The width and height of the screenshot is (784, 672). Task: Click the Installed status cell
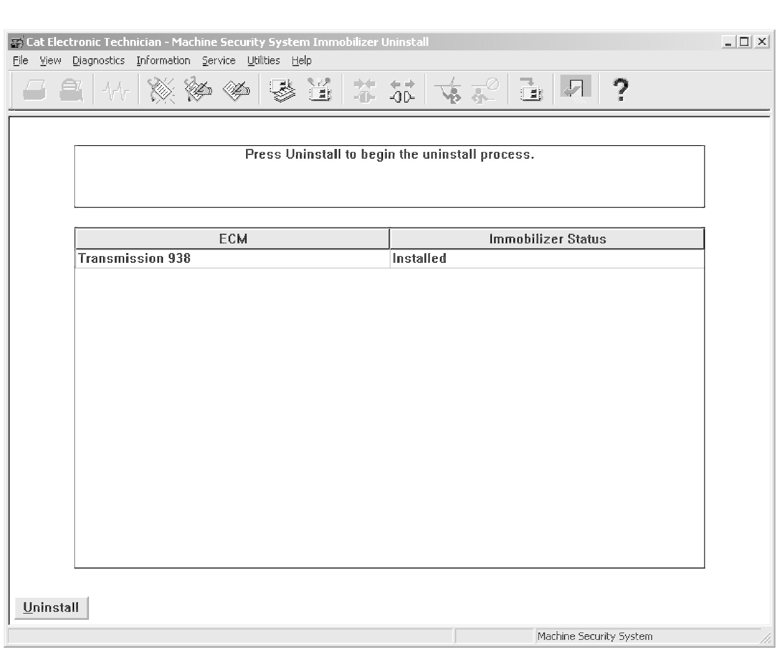coord(547,259)
